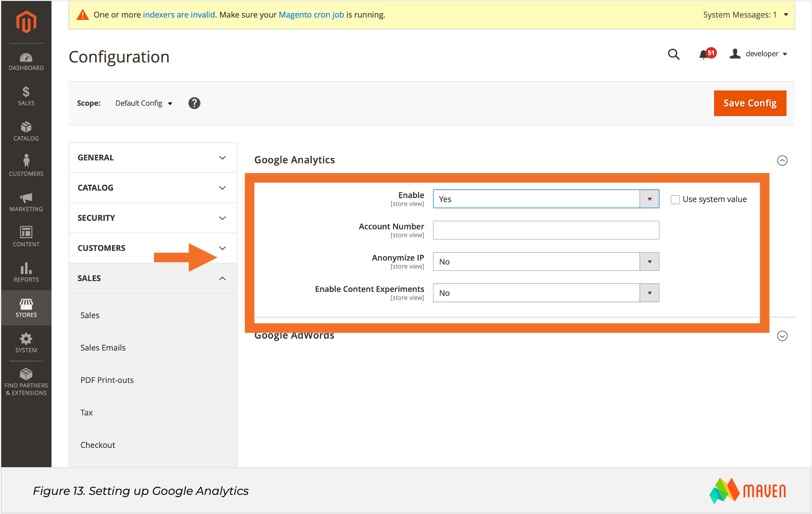
Task: Follow the Magento cron job link
Action: click(x=312, y=15)
